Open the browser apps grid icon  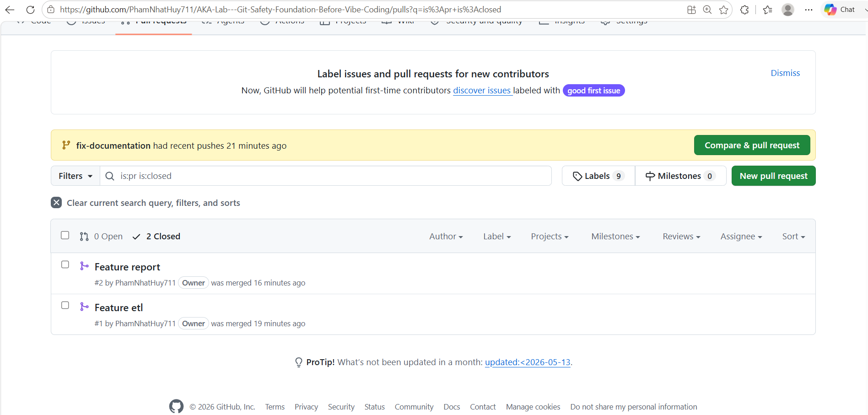[691, 10]
